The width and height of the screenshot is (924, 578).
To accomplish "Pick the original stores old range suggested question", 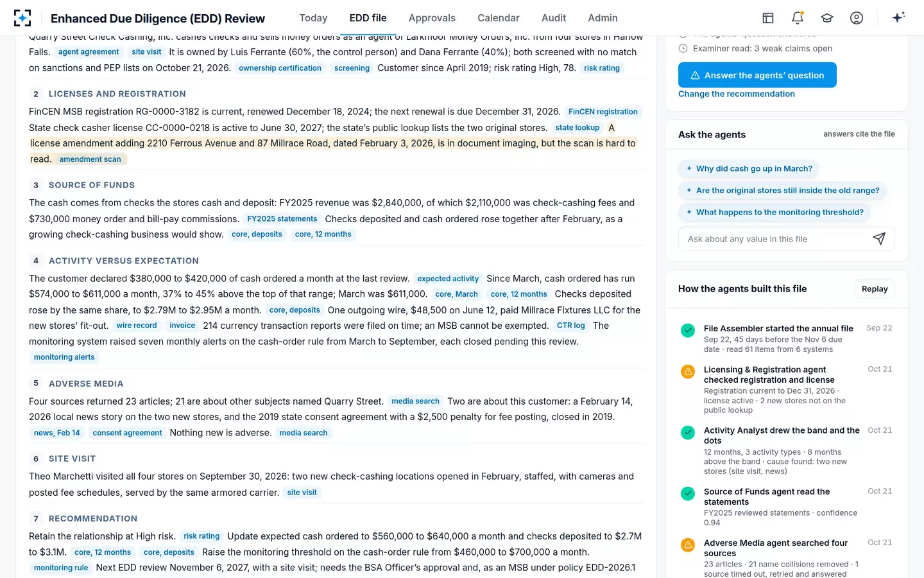I will point(782,191).
